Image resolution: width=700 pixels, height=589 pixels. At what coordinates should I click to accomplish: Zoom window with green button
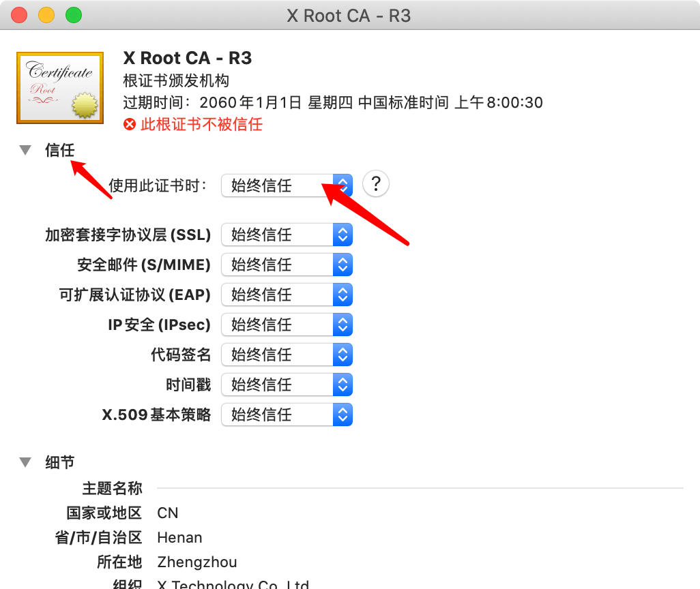coord(74,15)
